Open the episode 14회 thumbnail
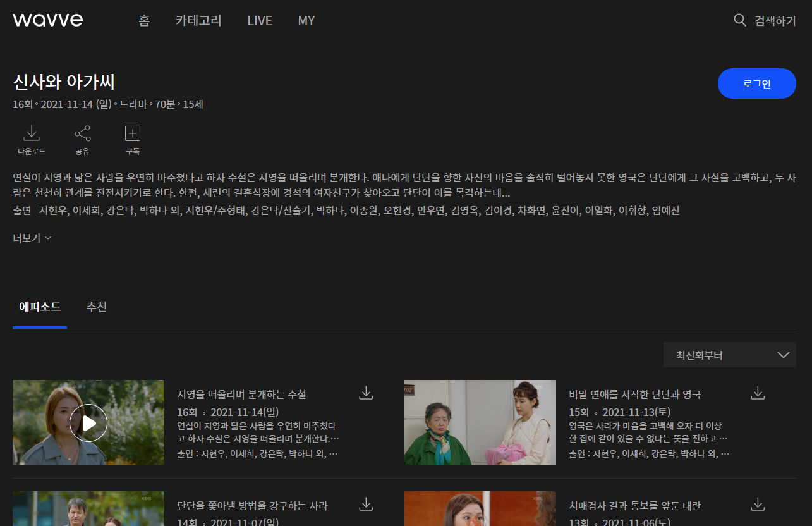812x526 pixels. 88,508
